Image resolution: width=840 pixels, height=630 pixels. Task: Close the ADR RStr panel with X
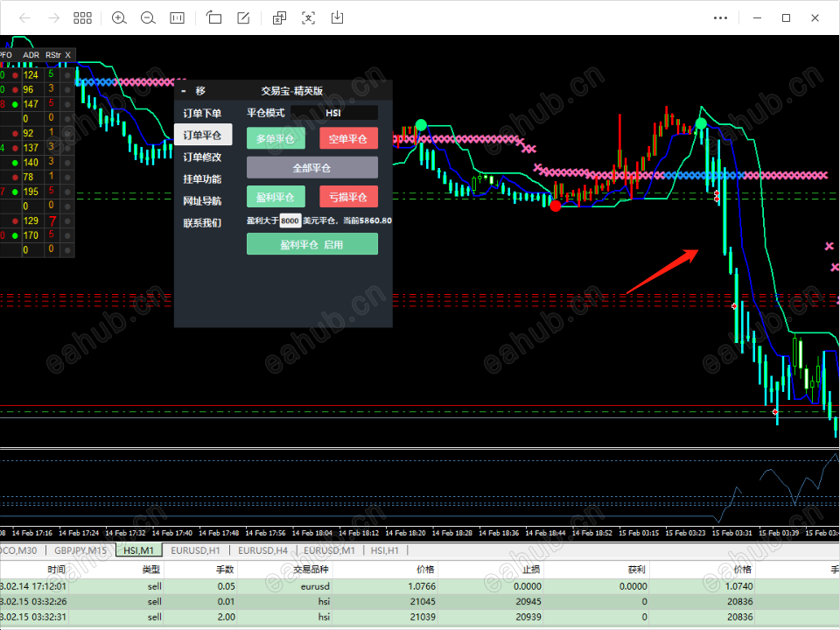(x=68, y=55)
